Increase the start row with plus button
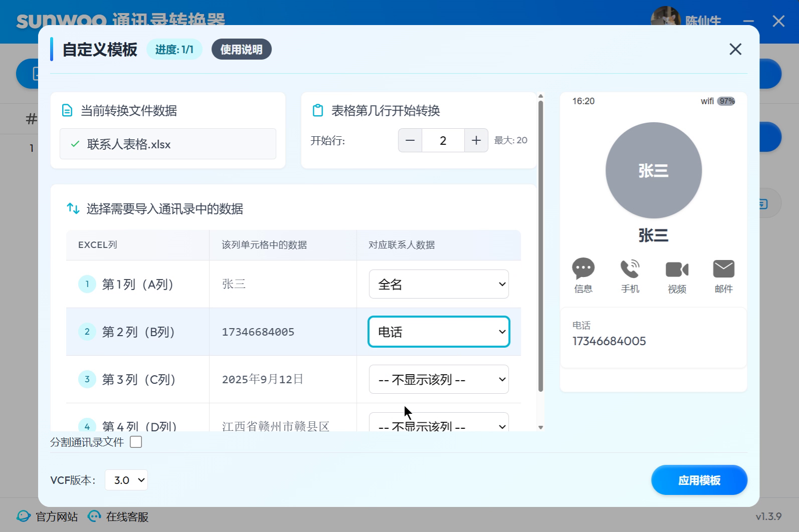Screen dimensions: 799x532 (x=476, y=140)
